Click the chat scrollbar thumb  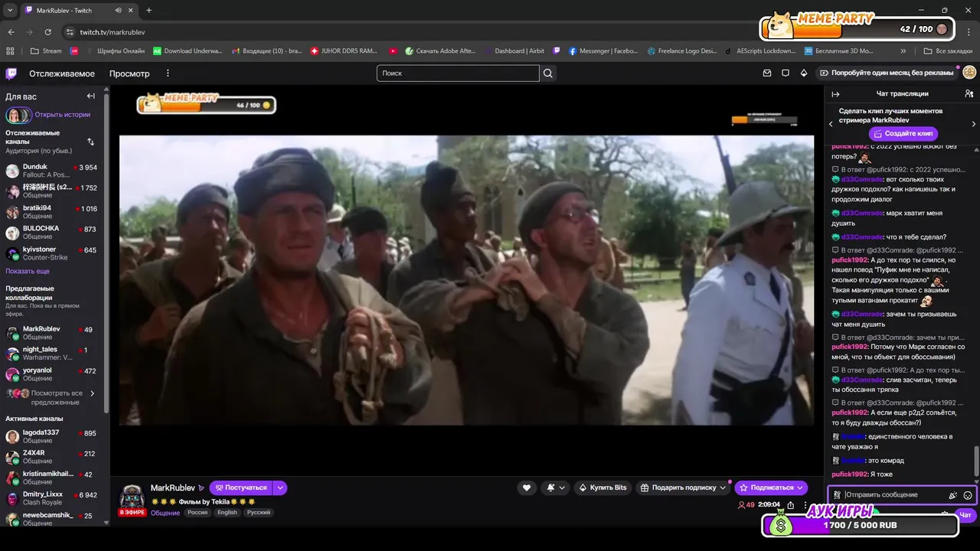975,461
